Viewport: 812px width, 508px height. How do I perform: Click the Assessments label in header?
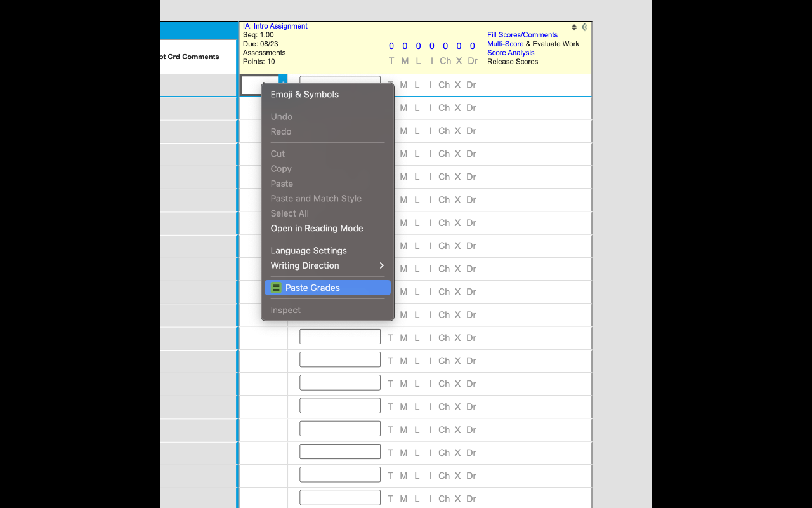coord(265,53)
